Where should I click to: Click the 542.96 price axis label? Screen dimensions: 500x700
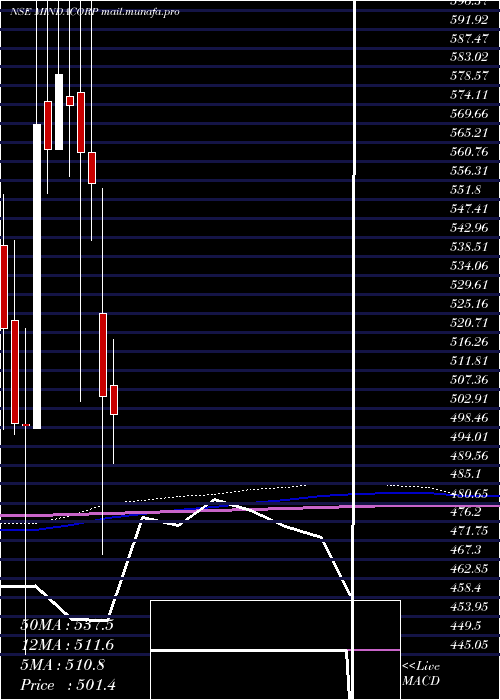[469, 228]
